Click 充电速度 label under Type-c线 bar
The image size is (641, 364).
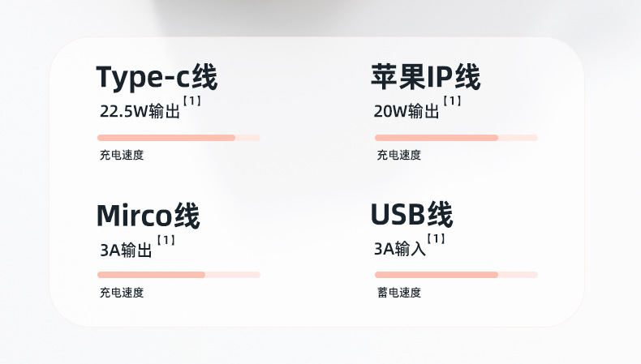(x=122, y=155)
